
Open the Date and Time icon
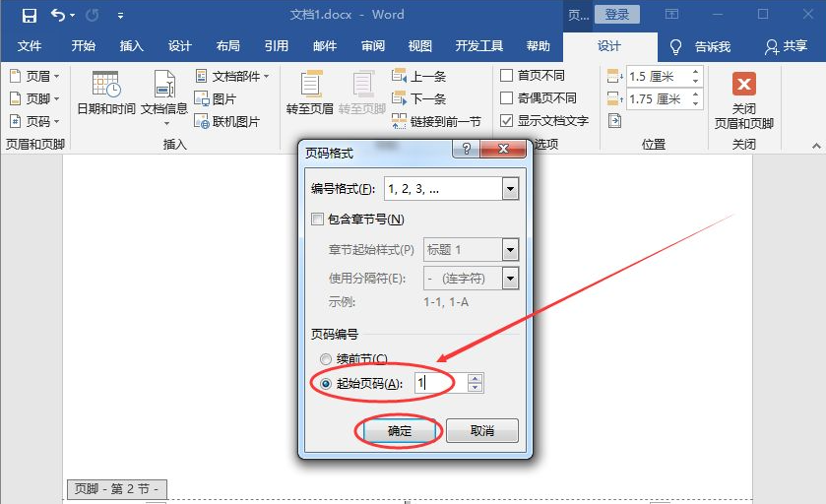click(x=105, y=87)
